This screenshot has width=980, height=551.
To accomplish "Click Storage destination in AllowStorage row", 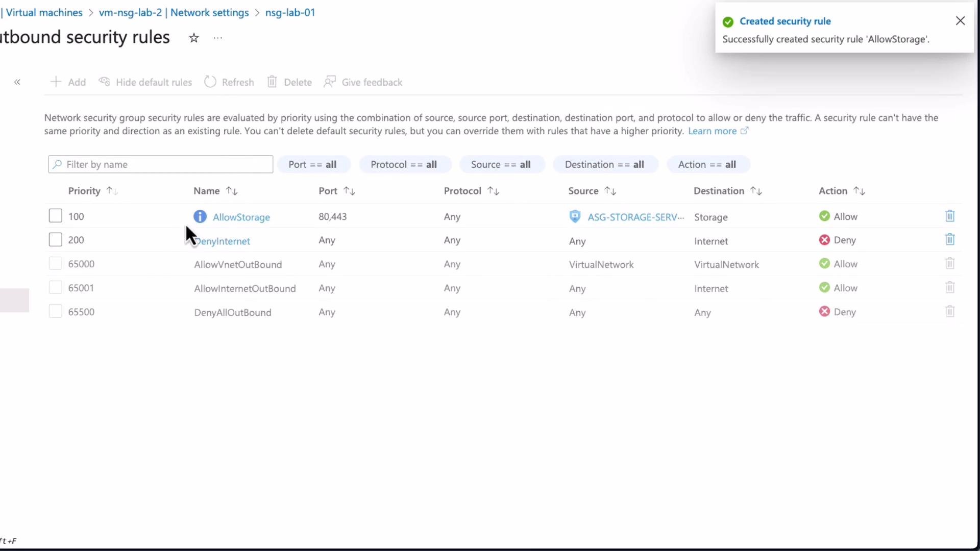I will tap(711, 217).
